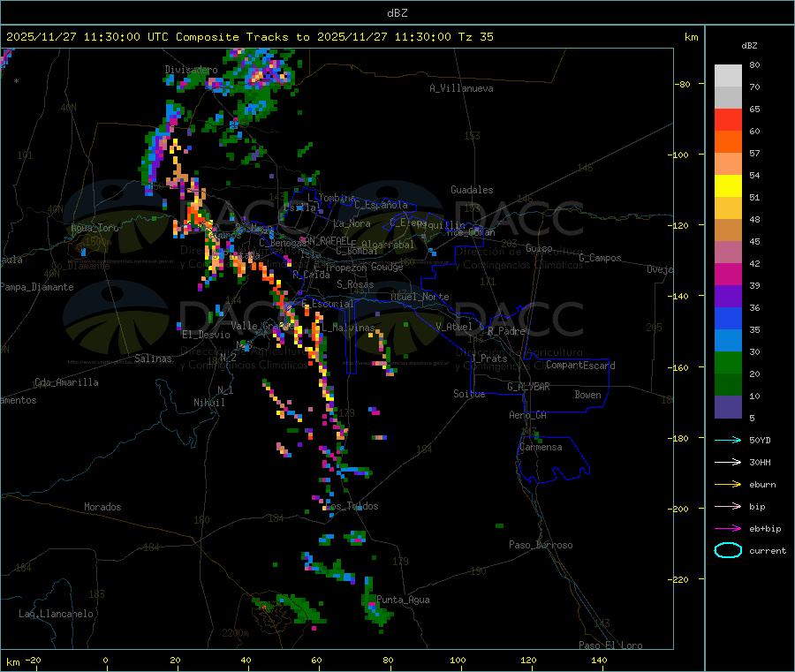Click the S_Rosas map label
This screenshot has height=672, width=795.
coord(355,285)
